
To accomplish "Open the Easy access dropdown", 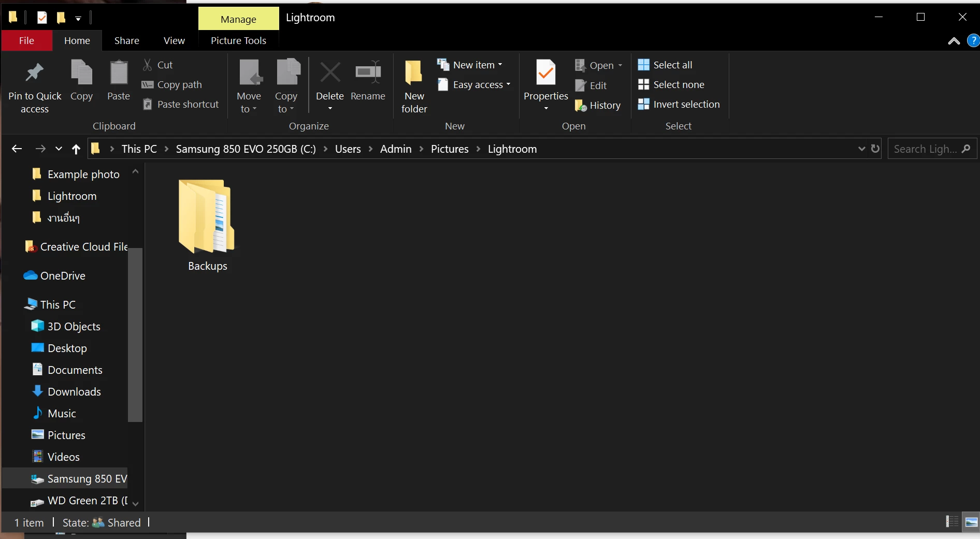I will pyautogui.click(x=474, y=84).
